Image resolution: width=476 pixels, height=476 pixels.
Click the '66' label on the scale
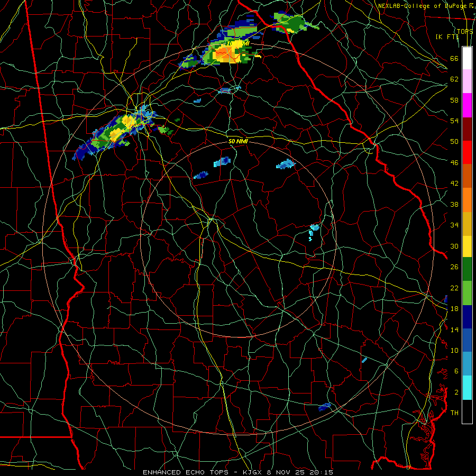point(454,58)
